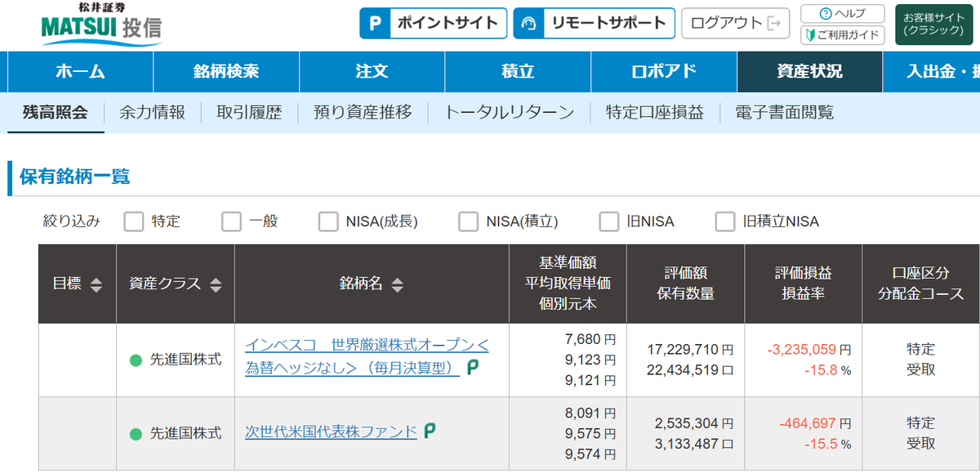
Task: Switch to 取引履歴 sub-tab
Action: 249,113
